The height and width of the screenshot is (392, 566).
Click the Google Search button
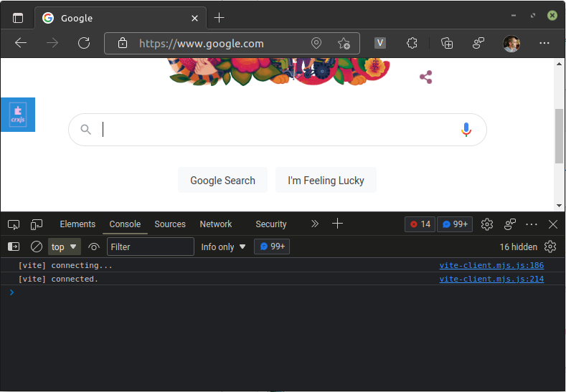click(222, 180)
